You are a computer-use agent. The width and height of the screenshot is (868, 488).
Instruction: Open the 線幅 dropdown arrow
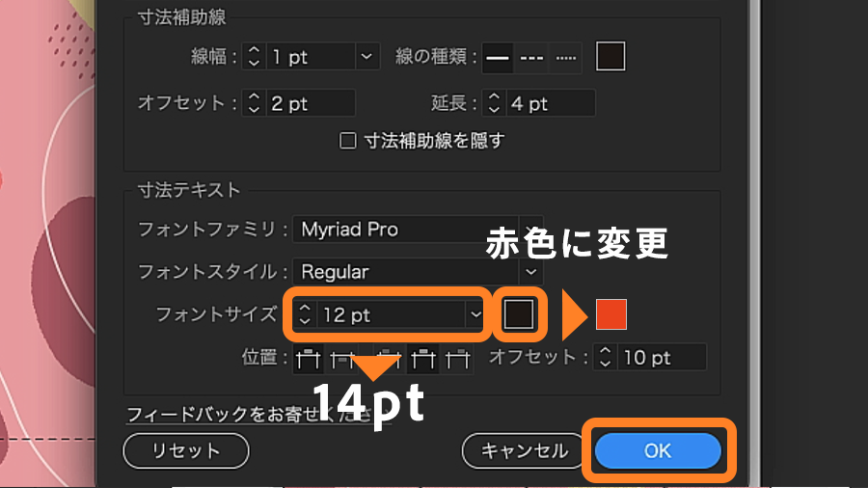(x=366, y=57)
